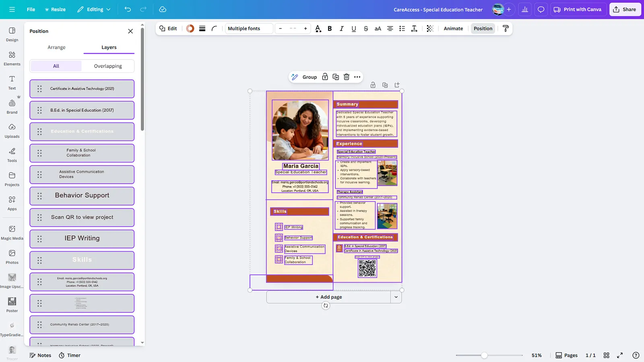Open the Multiple fonts selector
Image resolution: width=644 pixels, height=362 pixels.
point(249,29)
